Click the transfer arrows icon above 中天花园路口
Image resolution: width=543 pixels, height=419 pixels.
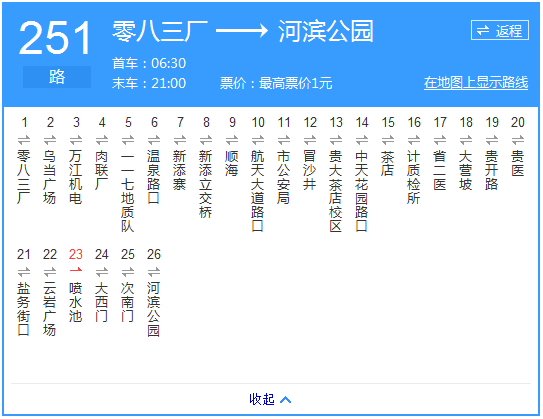[362, 140]
